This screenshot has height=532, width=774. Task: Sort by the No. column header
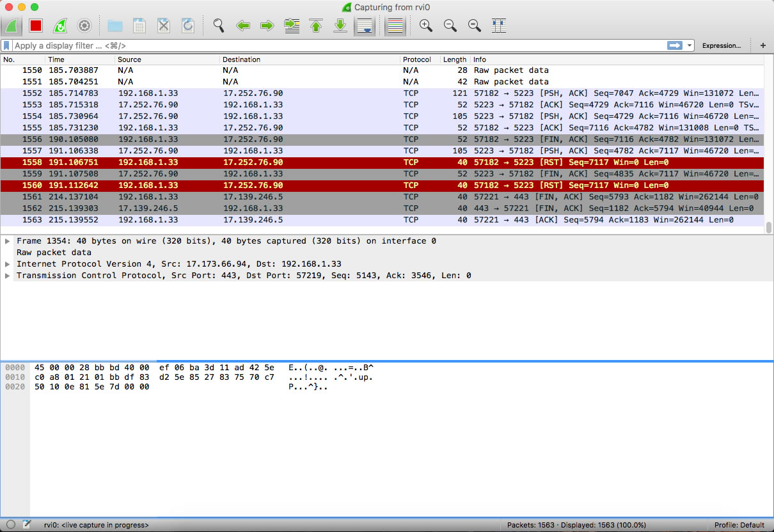click(23, 59)
